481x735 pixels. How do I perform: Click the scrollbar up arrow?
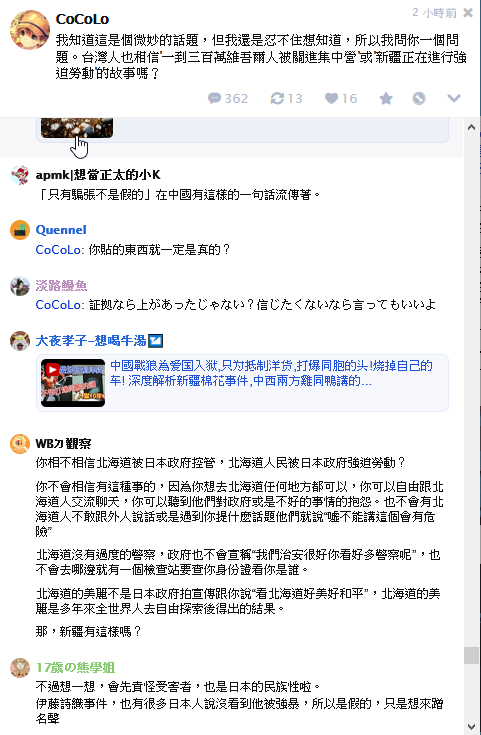[471, 127]
